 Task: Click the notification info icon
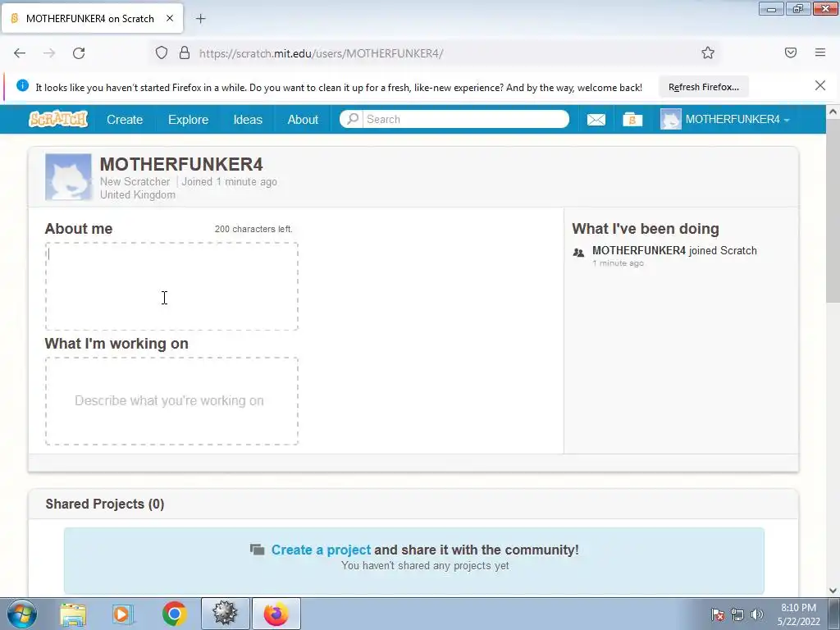point(22,85)
